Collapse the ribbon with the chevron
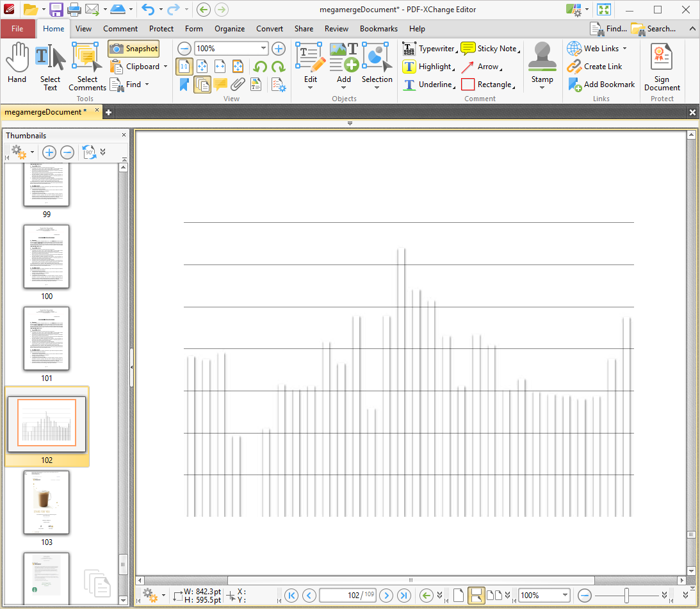Screen dimensions: 700x609 click(x=692, y=29)
